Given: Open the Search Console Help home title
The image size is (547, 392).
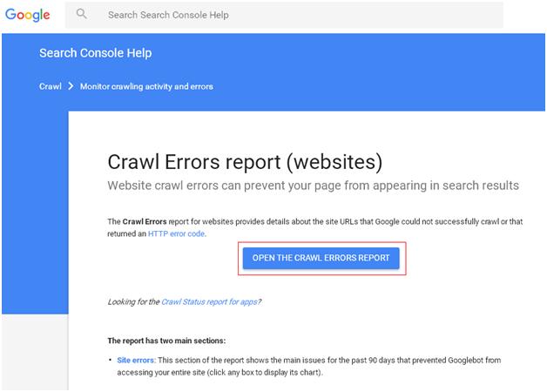Looking at the screenshot, I should (95, 53).
